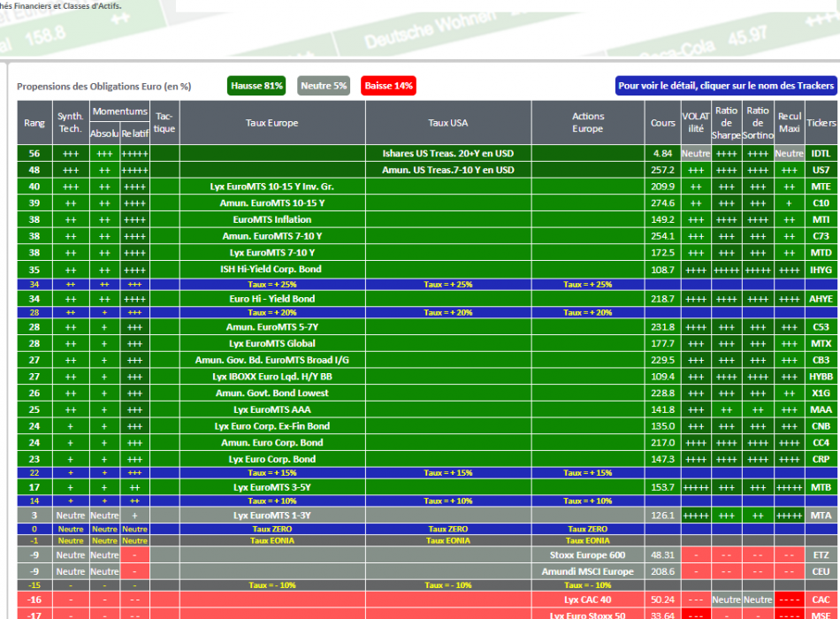Open Ishares US Treas. 20+Y en USD tracker

(x=448, y=153)
